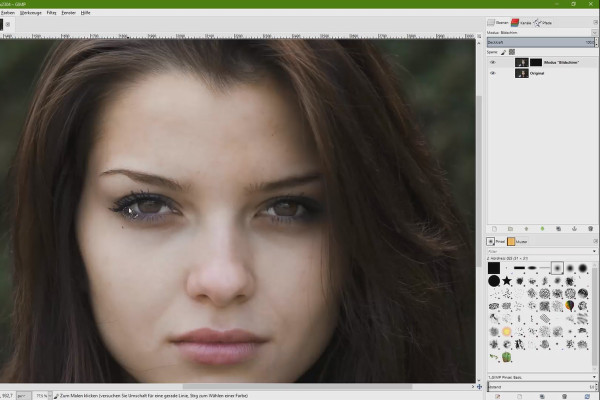Open the brushes dock configuration menu

tap(595, 241)
